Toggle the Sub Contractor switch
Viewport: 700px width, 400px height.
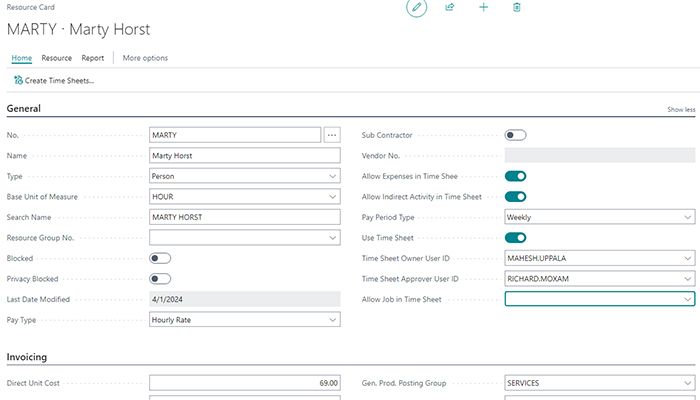(x=515, y=135)
